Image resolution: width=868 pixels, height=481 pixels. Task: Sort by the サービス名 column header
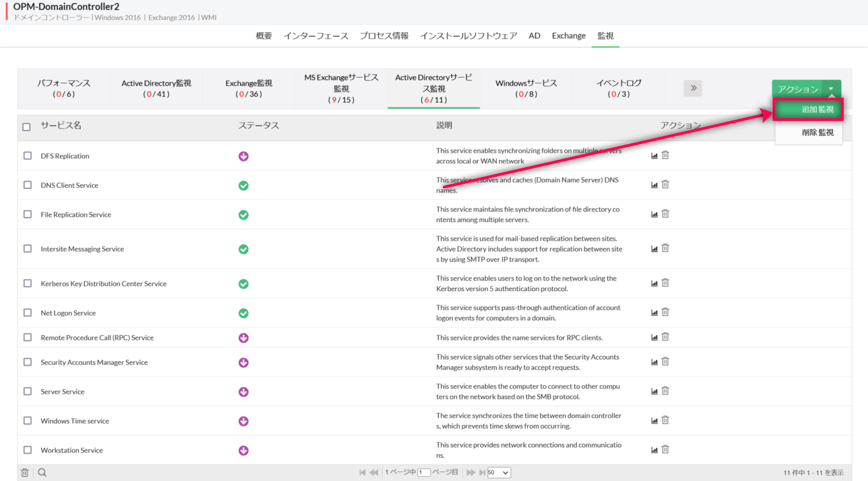coord(61,125)
